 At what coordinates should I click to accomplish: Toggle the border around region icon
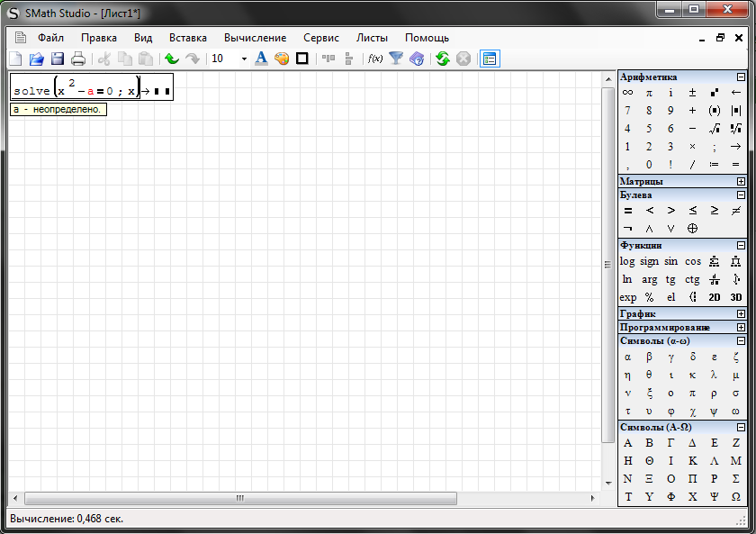302,59
